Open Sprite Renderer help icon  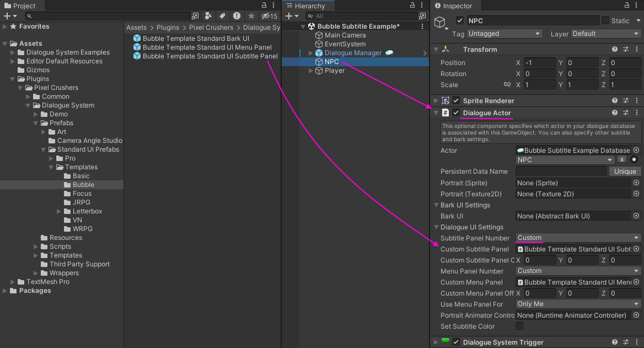click(x=614, y=101)
